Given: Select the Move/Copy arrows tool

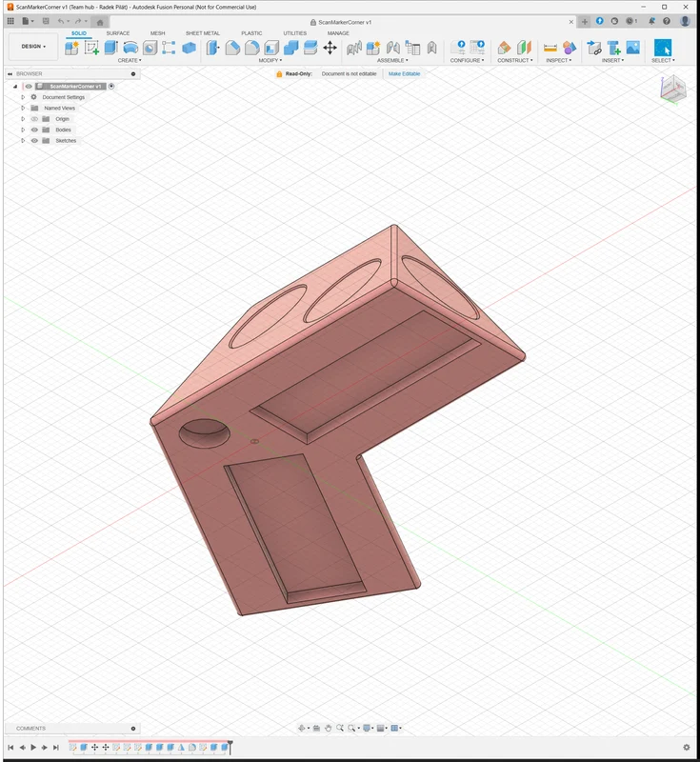Looking at the screenshot, I should coord(330,48).
